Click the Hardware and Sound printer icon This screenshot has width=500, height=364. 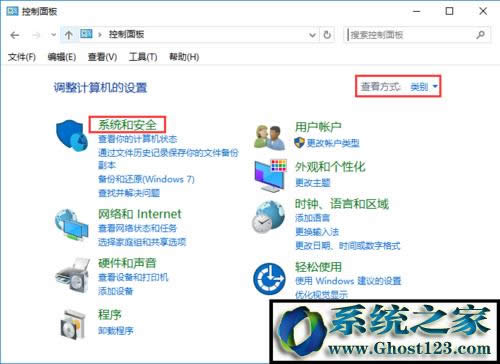coord(72,275)
